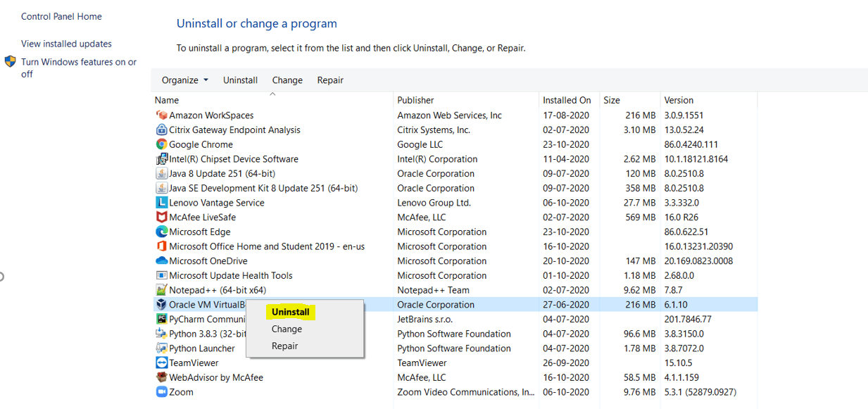Click the Microsoft Update Health Tools icon
The height and width of the screenshot is (409, 868).
click(161, 275)
